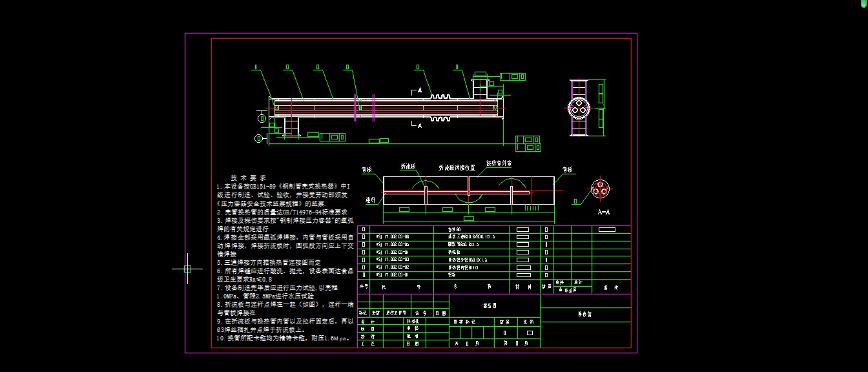868x372 pixels.
Task: Select the 序号 header cell
Action: pos(363,285)
